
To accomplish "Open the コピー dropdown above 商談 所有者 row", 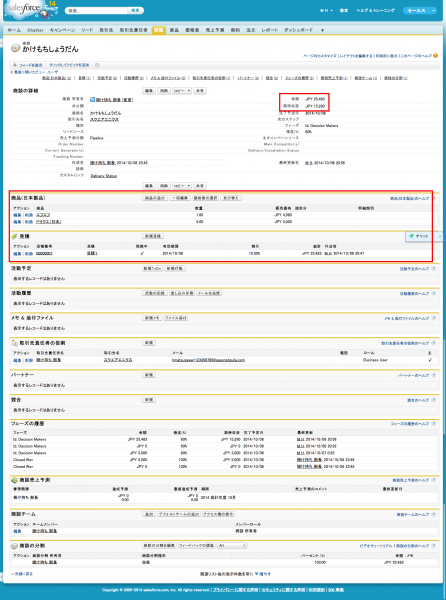I will click(x=182, y=91).
